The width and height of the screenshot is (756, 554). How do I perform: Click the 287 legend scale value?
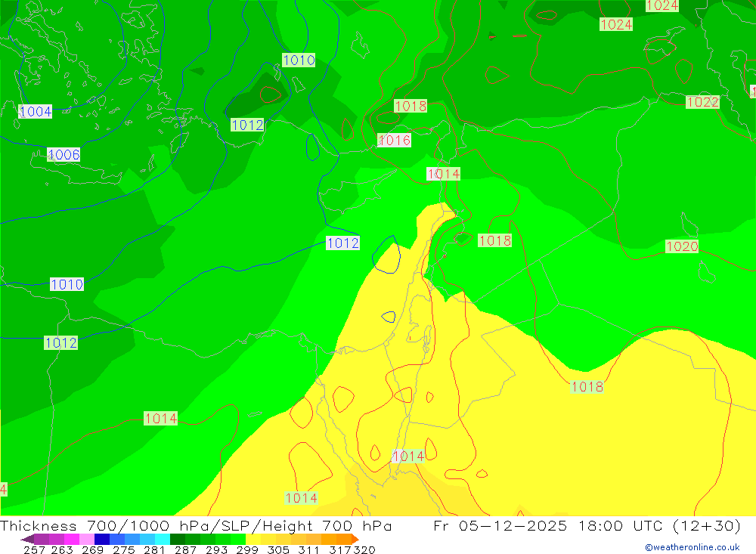pos(185,549)
